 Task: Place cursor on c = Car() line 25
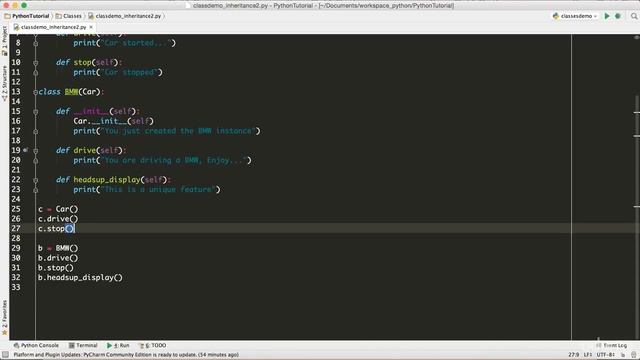58,209
